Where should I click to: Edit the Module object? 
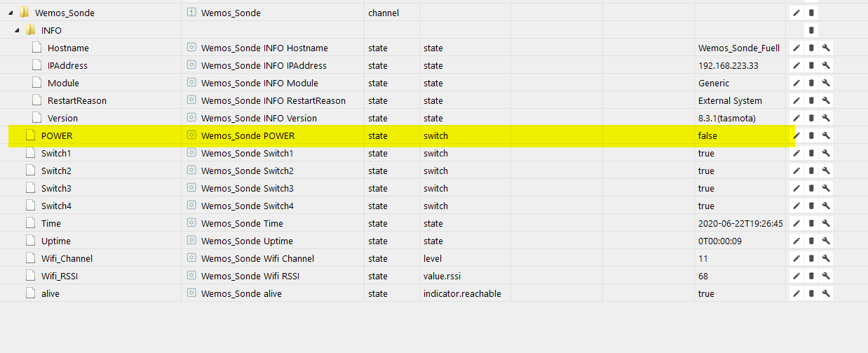pyautogui.click(x=796, y=83)
